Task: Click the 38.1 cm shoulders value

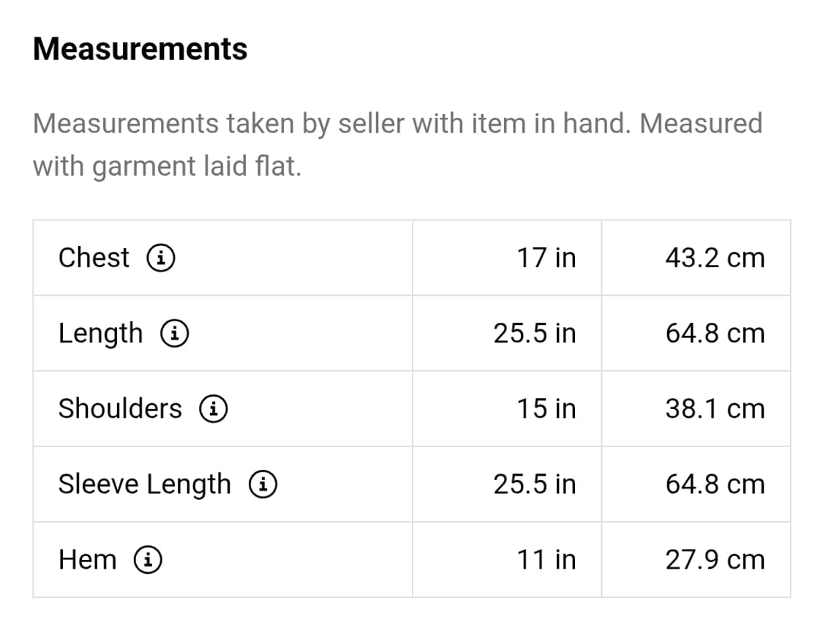Action: [715, 409]
